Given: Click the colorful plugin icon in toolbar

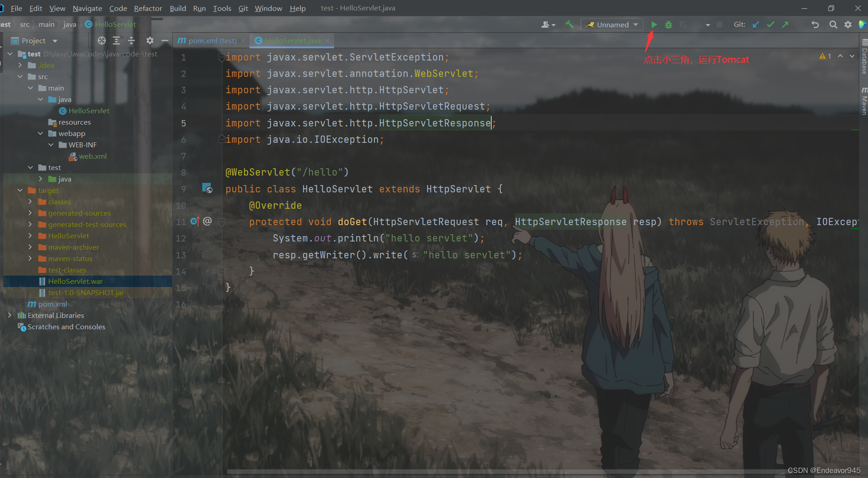Looking at the screenshot, I should (x=863, y=25).
